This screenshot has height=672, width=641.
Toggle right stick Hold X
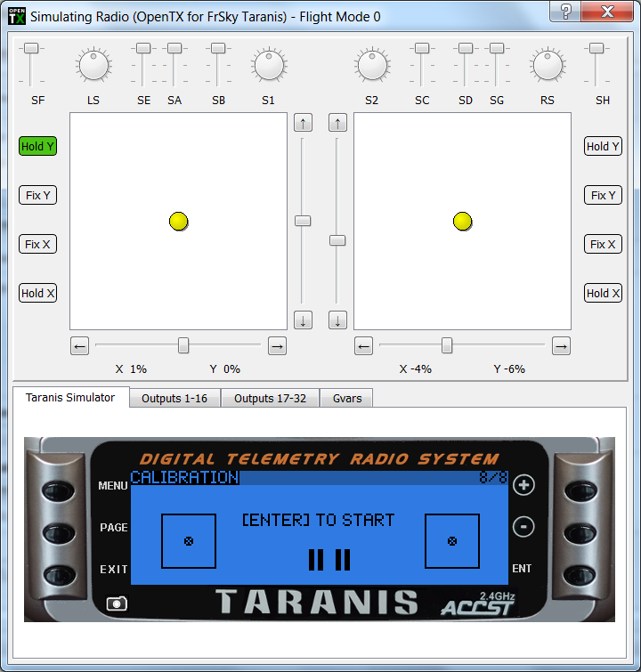tap(603, 293)
